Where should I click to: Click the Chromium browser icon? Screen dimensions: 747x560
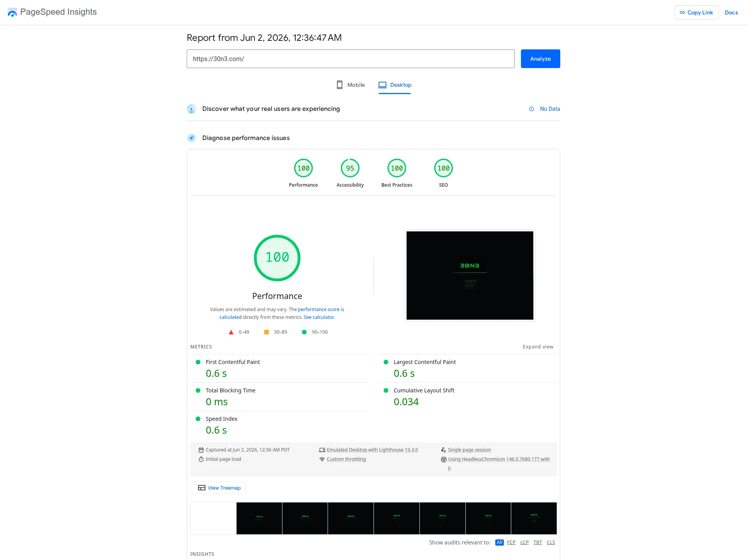444,459
